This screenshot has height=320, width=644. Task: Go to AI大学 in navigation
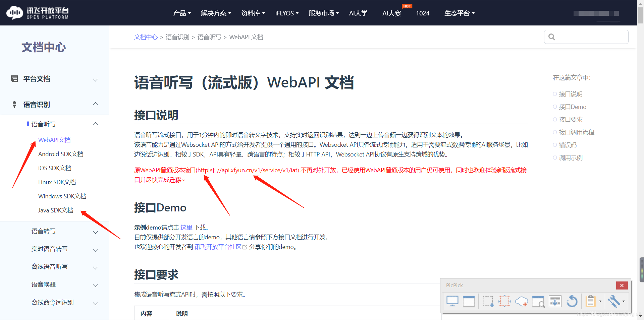(x=358, y=13)
